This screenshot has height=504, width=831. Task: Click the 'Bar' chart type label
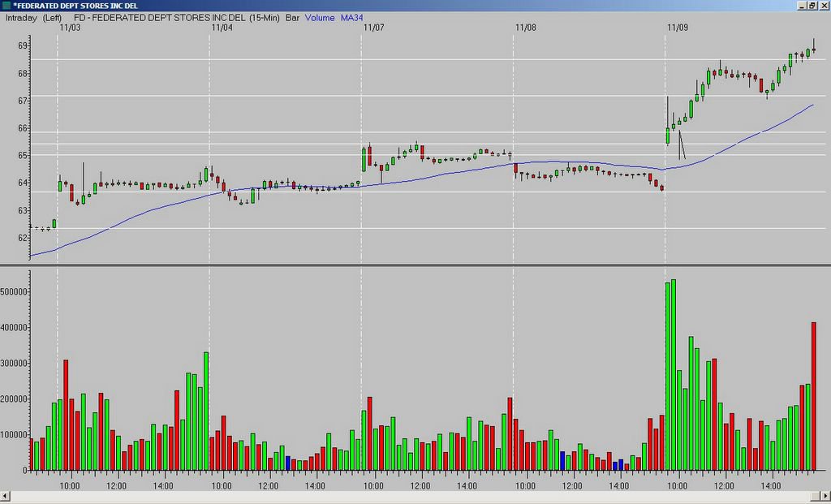[x=292, y=18]
